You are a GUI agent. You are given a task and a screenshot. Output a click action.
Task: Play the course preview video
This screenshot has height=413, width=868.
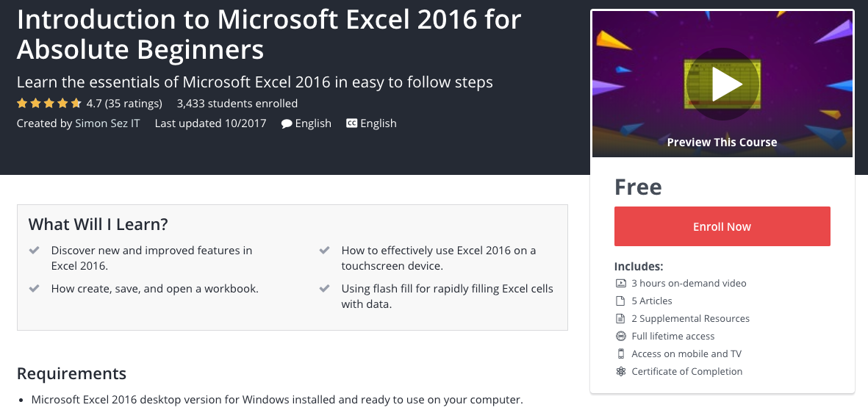(722, 85)
